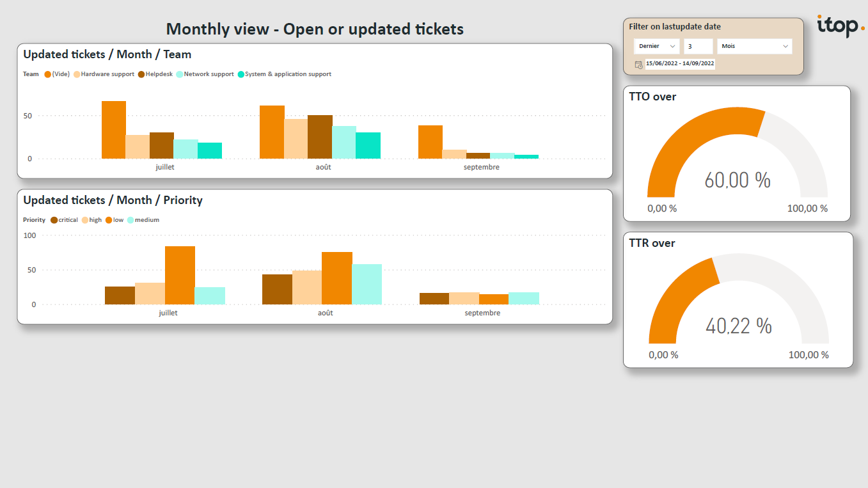Toggle the low priority legend filter
868x488 pixels.
pyautogui.click(x=109, y=220)
